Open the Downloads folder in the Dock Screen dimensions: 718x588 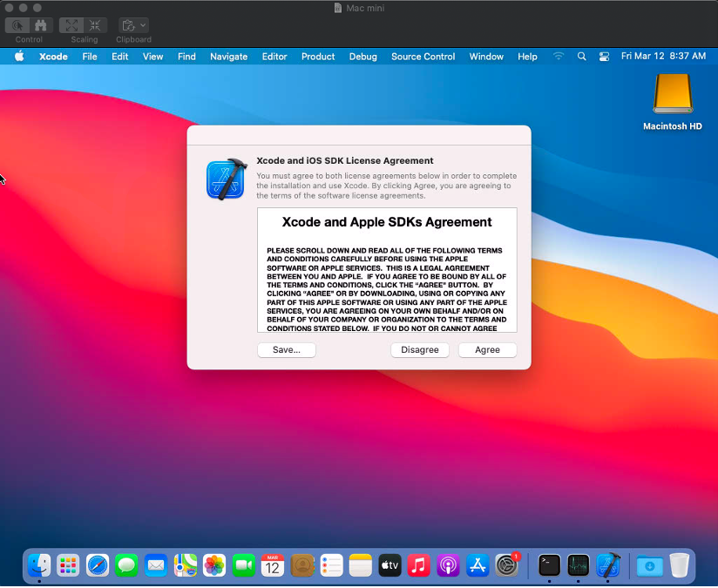650,566
